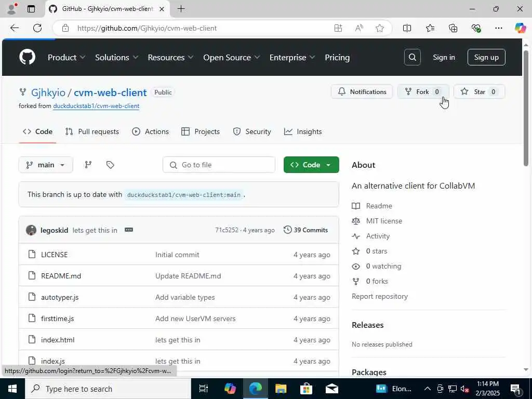This screenshot has height=399, width=532.
Task: Star the repository with Star button
Action: [x=479, y=91]
